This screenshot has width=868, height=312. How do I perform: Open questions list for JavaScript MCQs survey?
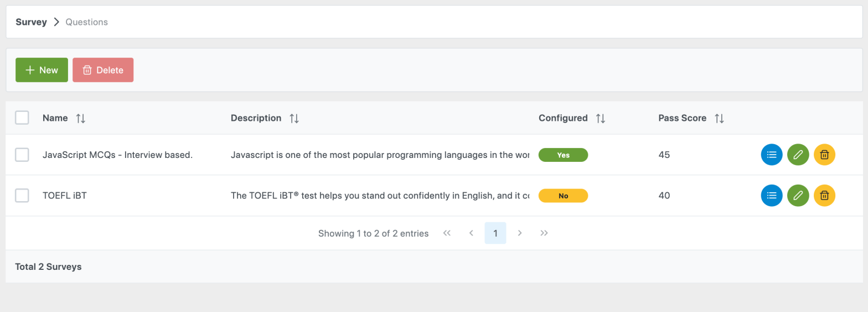772,155
